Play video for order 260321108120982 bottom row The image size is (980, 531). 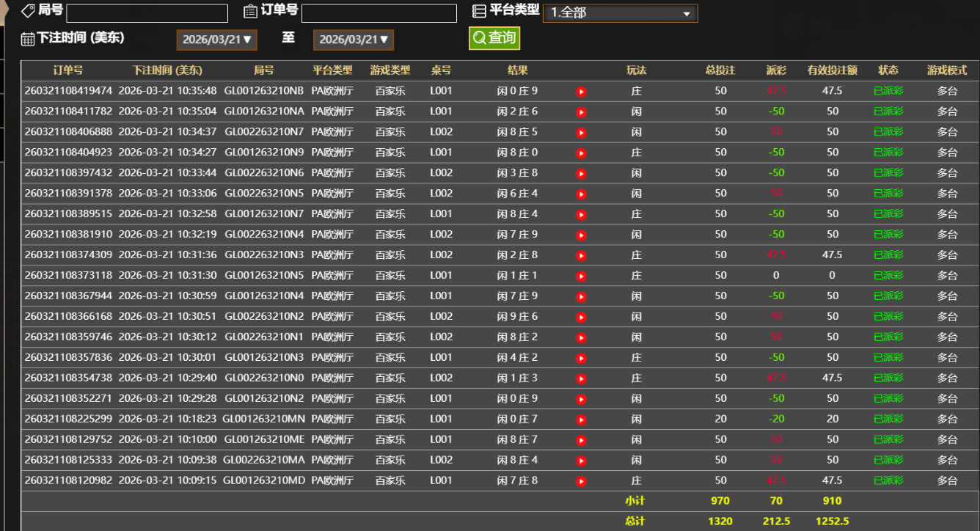tap(580, 480)
